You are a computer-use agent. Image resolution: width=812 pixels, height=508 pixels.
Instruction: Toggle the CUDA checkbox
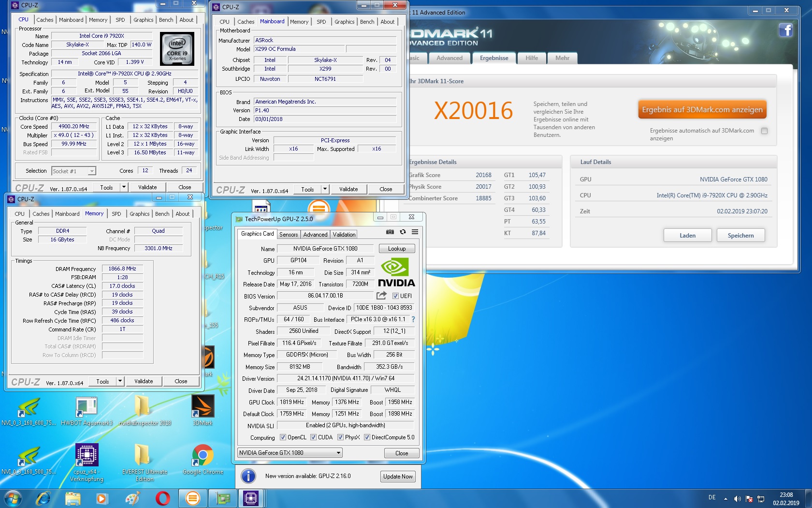click(313, 437)
